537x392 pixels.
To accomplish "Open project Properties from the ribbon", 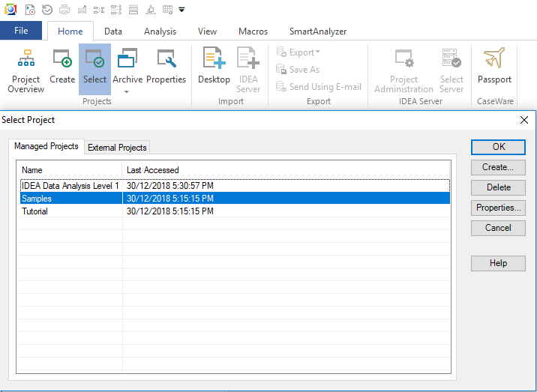I will (166, 66).
